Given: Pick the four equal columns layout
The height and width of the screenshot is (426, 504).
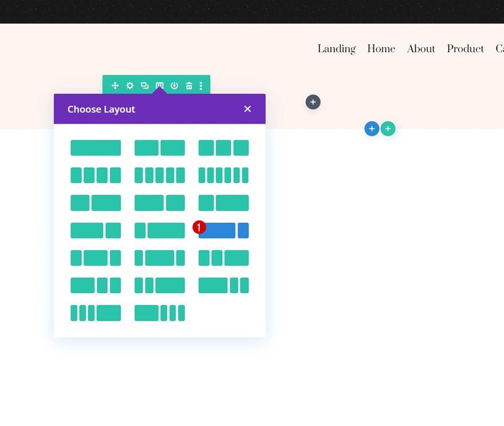Looking at the screenshot, I should (x=96, y=175).
